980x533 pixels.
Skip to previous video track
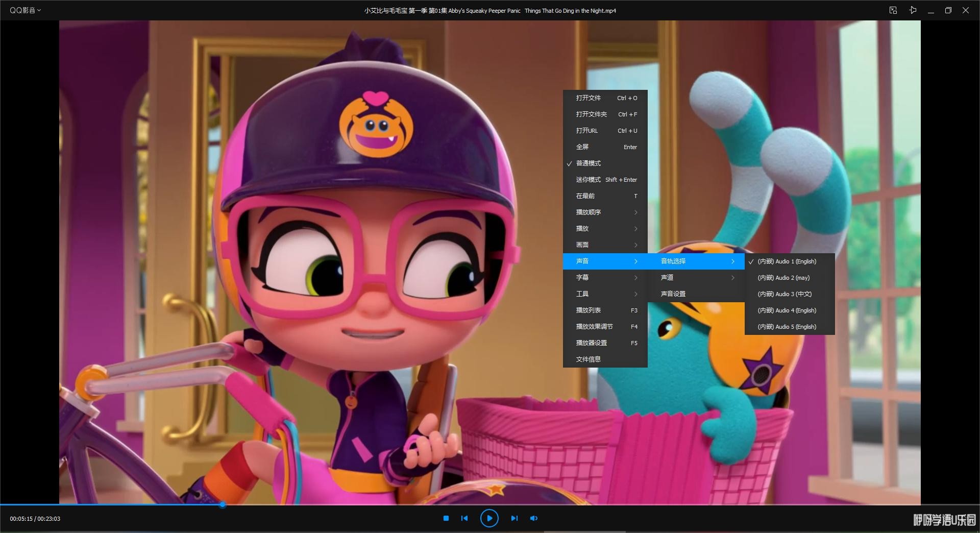point(464,518)
